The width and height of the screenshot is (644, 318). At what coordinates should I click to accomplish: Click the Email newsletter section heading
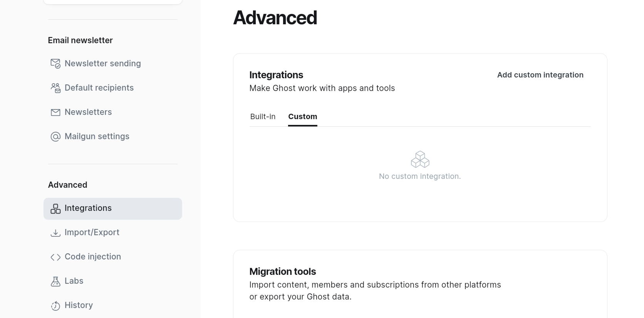click(x=80, y=40)
